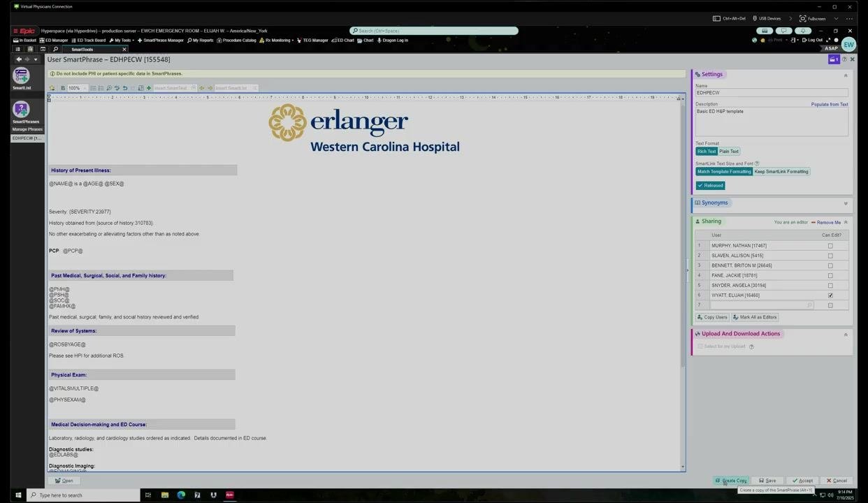This screenshot has width=868, height=503.
Task: Expand the My Tools menu
Action: tap(122, 41)
